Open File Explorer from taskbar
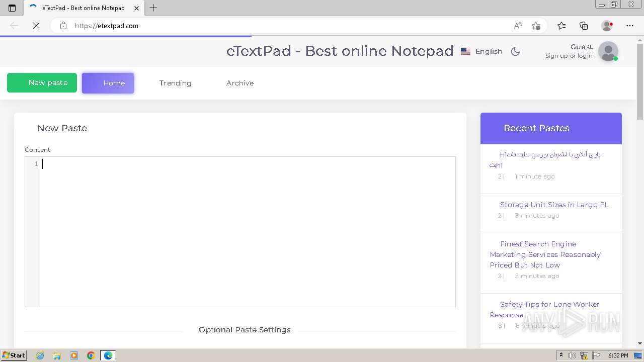 (x=57, y=355)
